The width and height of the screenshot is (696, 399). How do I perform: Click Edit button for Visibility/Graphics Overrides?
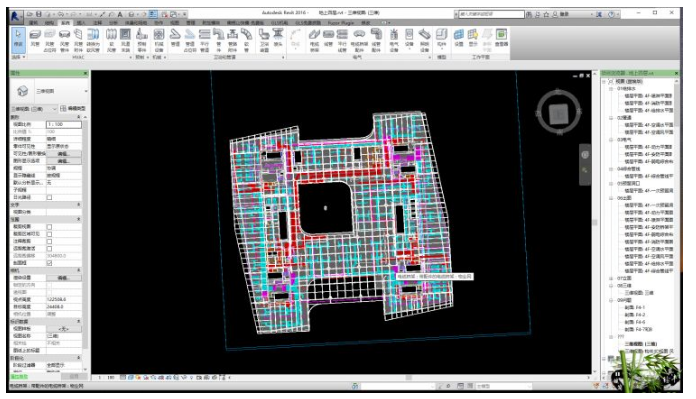click(63, 154)
